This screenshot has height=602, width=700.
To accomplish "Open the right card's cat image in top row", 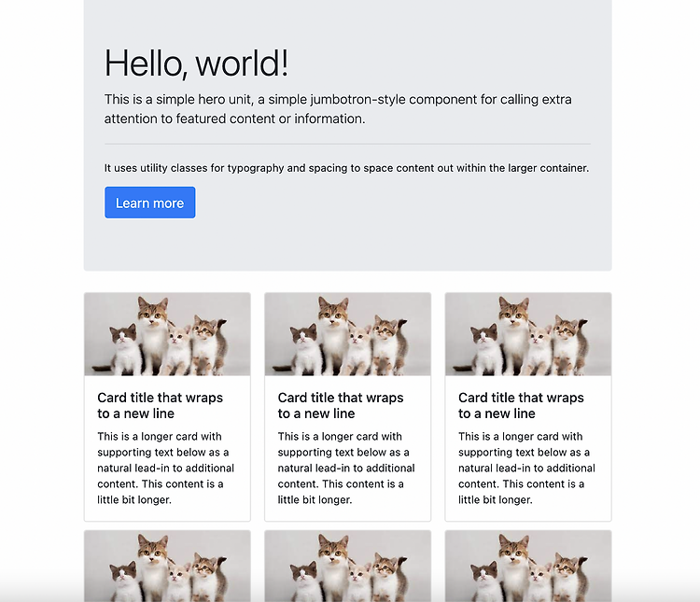I will tap(528, 334).
